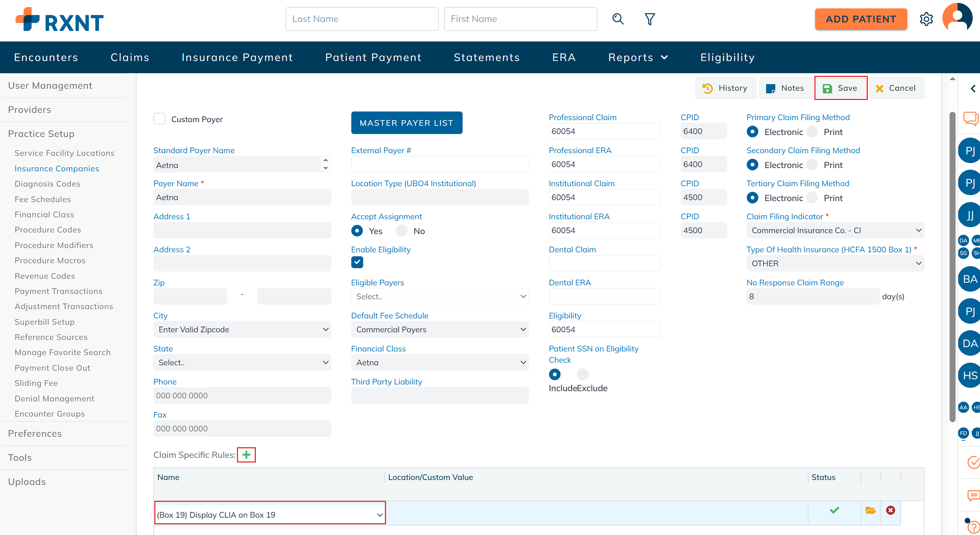The height and width of the screenshot is (535, 980).
Task: Open the patient filter funnel icon
Action: point(650,19)
